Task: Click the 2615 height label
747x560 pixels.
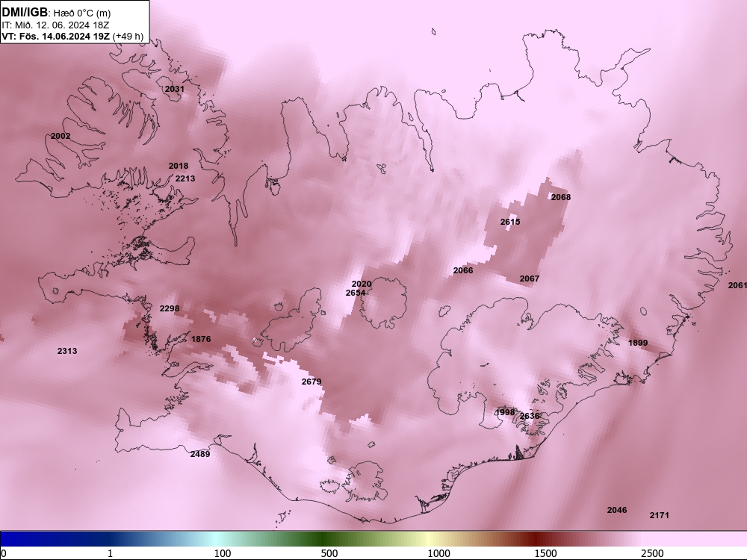Action: click(510, 222)
